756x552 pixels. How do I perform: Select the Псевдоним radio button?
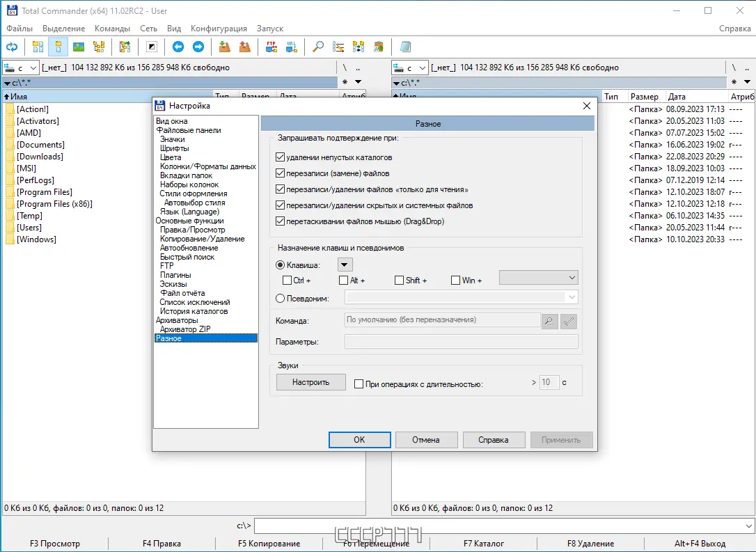tap(280, 299)
